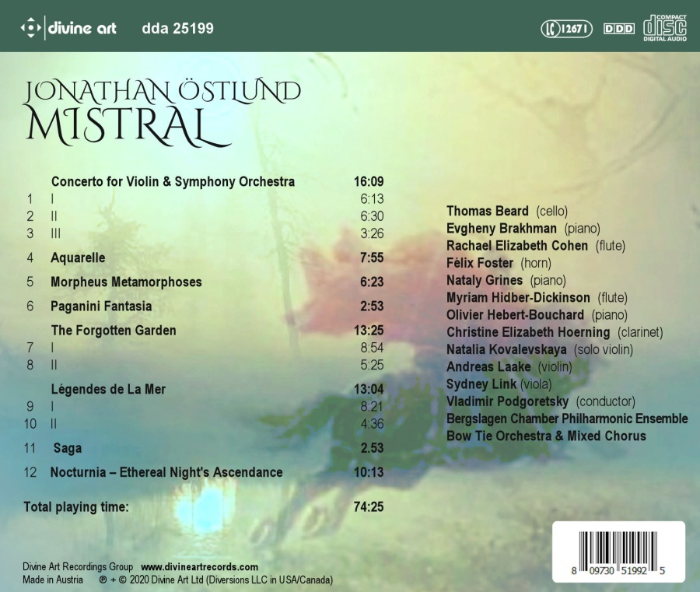The image size is (700, 592).
Task: Select the Aquarelle track title
Action: [x=78, y=258]
